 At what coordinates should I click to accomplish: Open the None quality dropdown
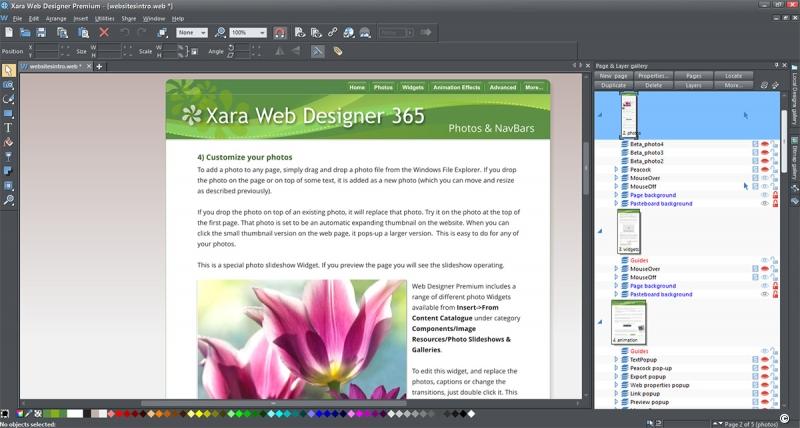(x=203, y=33)
